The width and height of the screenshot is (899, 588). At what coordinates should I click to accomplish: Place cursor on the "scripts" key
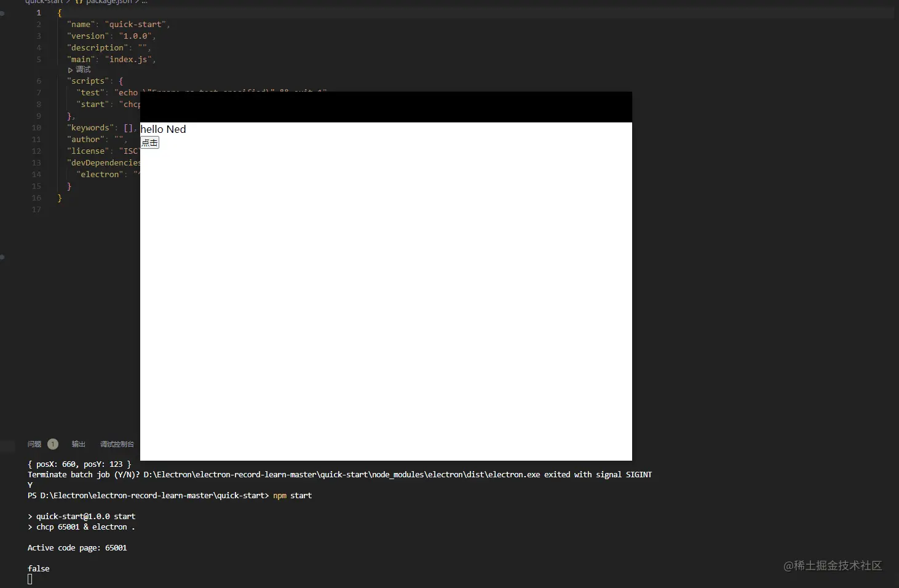tap(88, 81)
